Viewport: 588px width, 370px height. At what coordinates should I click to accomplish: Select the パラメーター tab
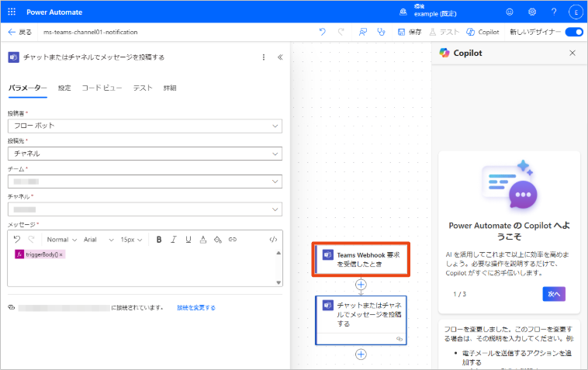[x=28, y=88]
